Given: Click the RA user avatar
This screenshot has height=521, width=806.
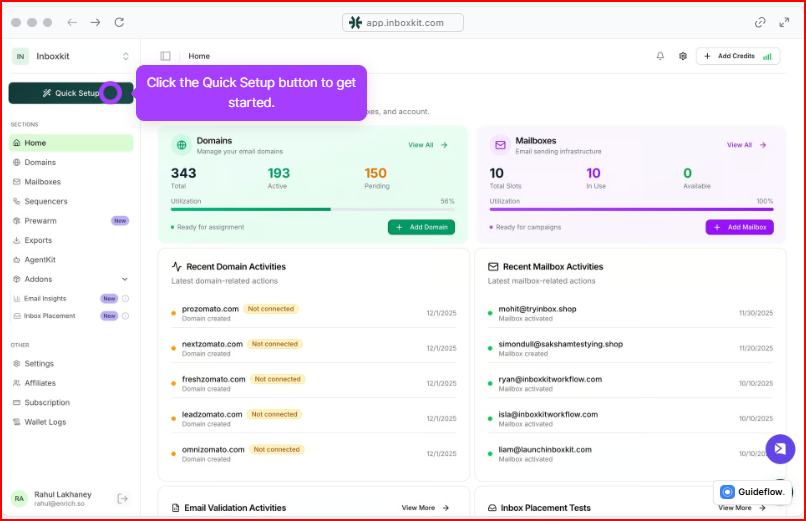Looking at the screenshot, I should [x=19, y=498].
